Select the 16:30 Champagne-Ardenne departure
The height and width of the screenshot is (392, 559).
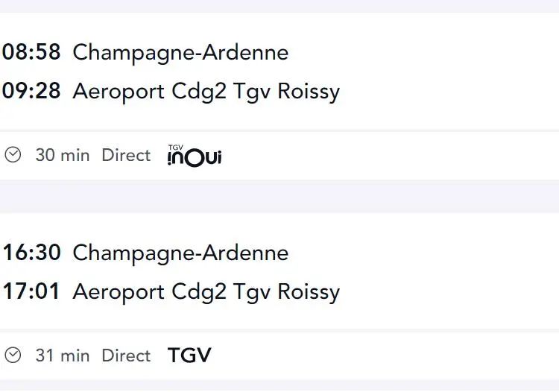pyautogui.click(x=145, y=253)
